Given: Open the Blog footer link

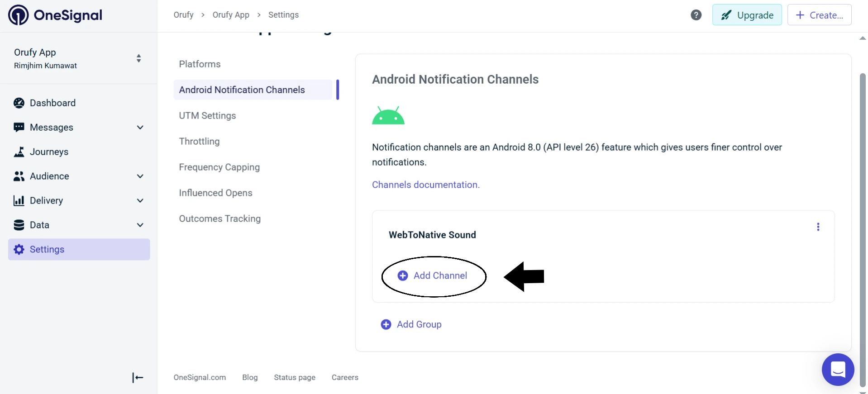Looking at the screenshot, I should (x=250, y=378).
